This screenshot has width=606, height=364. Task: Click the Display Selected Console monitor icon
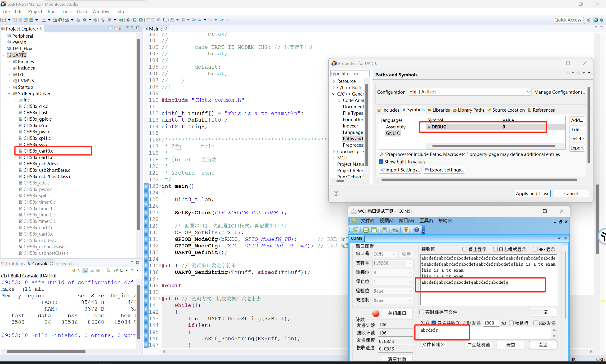click(x=121, y=270)
